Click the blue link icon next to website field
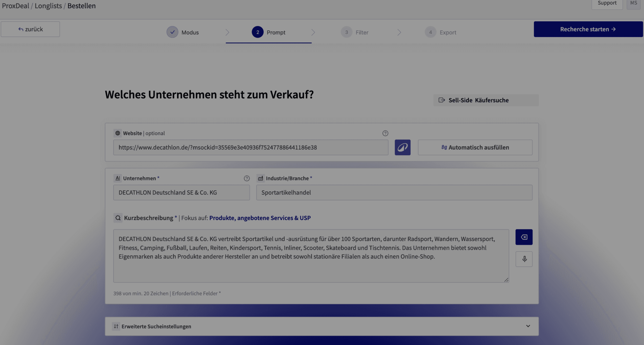The width and height of the screenshot is (644, 345). point(402,147)
